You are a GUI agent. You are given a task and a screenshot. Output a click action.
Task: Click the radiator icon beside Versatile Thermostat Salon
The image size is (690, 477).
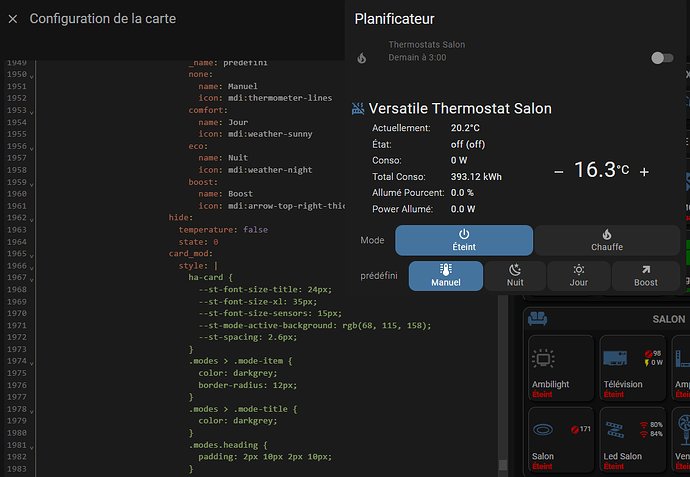pos(358,108)
